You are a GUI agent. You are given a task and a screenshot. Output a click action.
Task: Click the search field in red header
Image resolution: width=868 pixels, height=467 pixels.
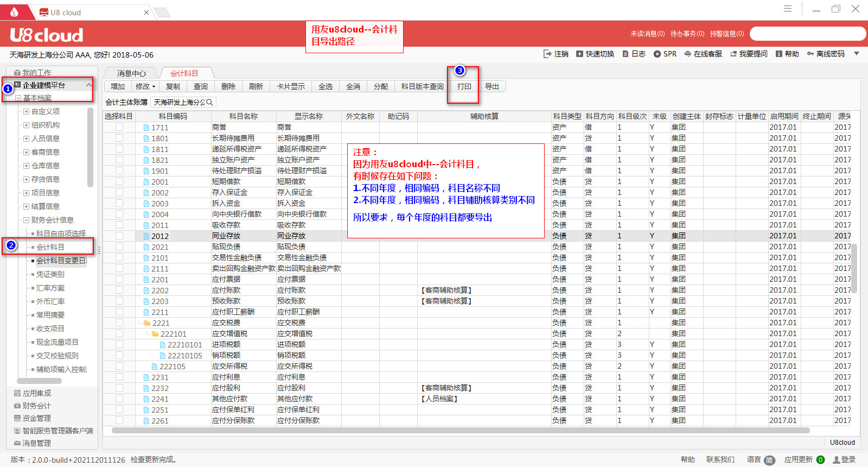click(x=807, y=34)
